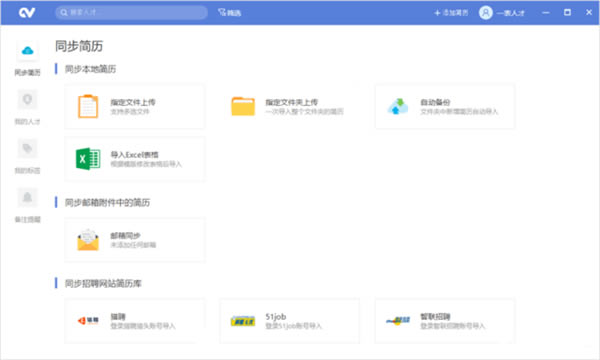Click the 猎聘 site logo icon
600x360 pixels.
(88, 321)
